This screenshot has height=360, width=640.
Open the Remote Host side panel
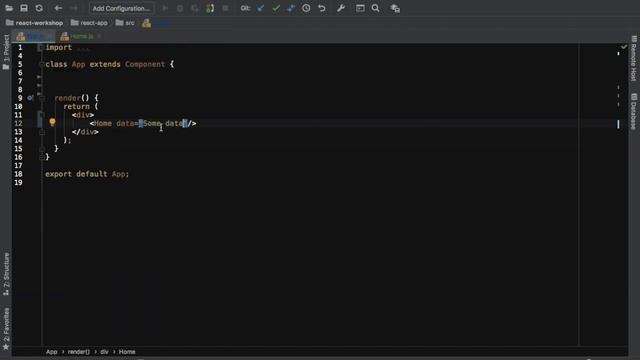pos(633,58)
